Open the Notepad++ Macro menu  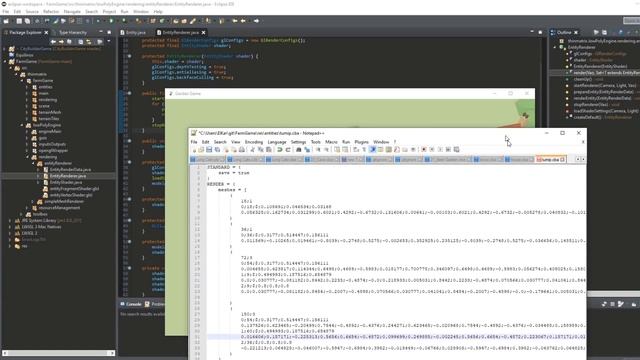click(x=331, y=142)
